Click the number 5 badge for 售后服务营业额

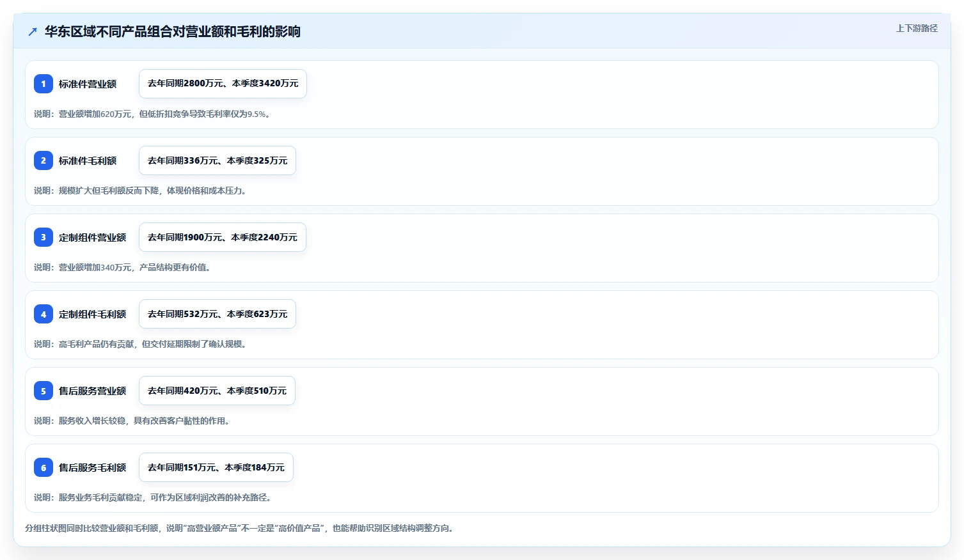(x=43, y=391)
